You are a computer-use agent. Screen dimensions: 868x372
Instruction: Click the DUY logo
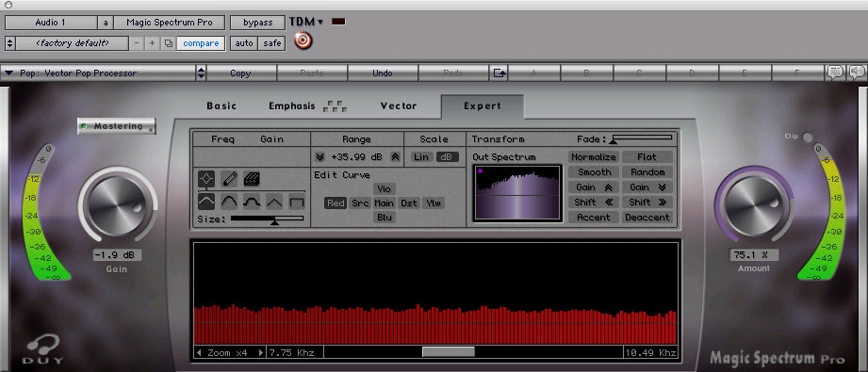[x=43, y=349]
